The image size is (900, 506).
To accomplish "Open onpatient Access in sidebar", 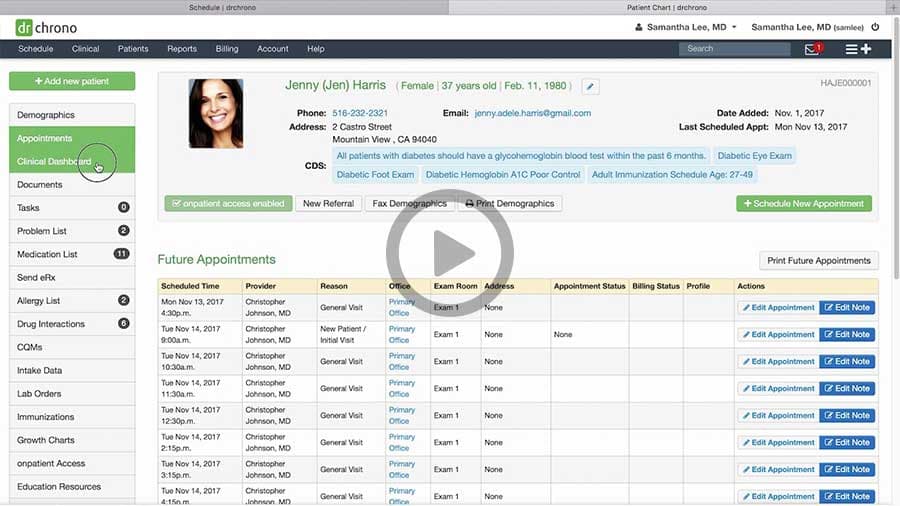I will click(x=72, y=463).
